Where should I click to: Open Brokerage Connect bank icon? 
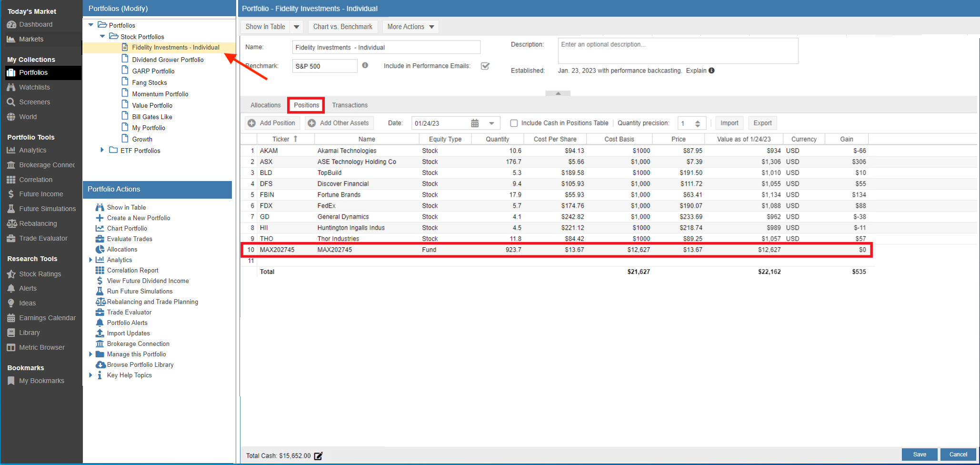[x=11, y=165]
